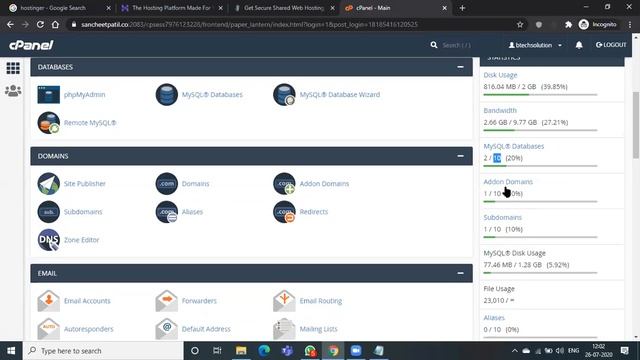Switch to hostinger Google Search tab

tap(60, 8)
